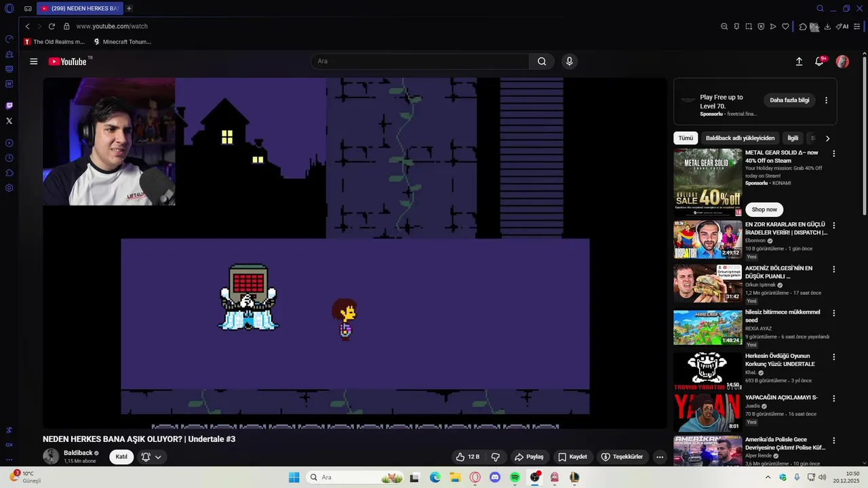Click the YouTube search input field
This screenshot has height=488, width=868.
(x=420, y=62)
